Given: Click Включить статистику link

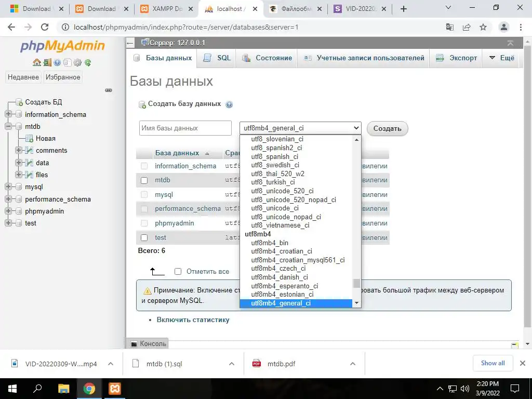Looking at the screenshot, I should (193, 320).
